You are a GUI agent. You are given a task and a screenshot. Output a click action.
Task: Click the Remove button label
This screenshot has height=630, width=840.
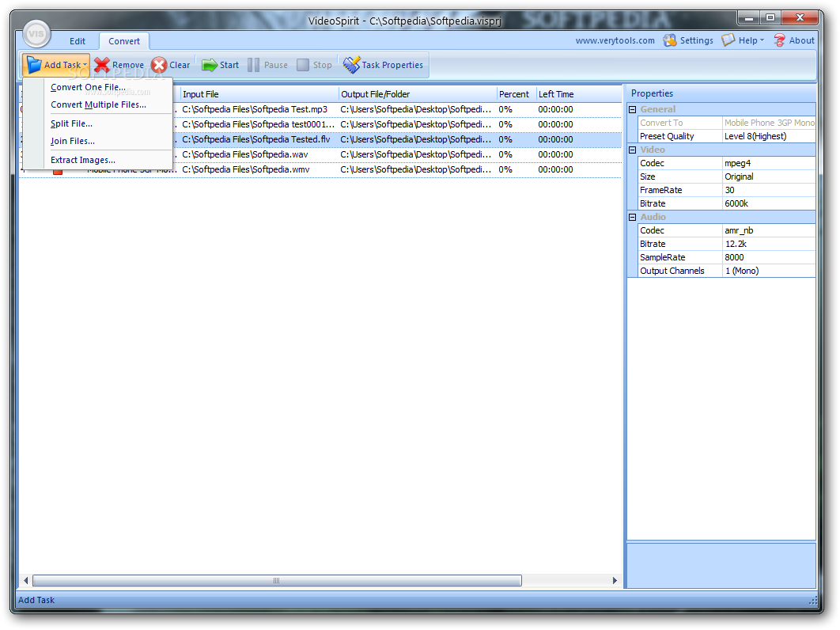[x=128, y=65]
